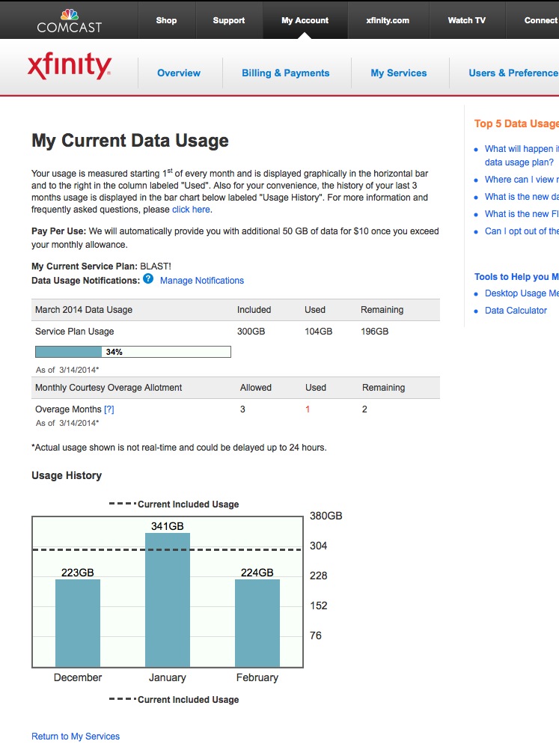Follow the 'click here' FAQ link
The height and width of the screenshot is (756, 559).
191,210
